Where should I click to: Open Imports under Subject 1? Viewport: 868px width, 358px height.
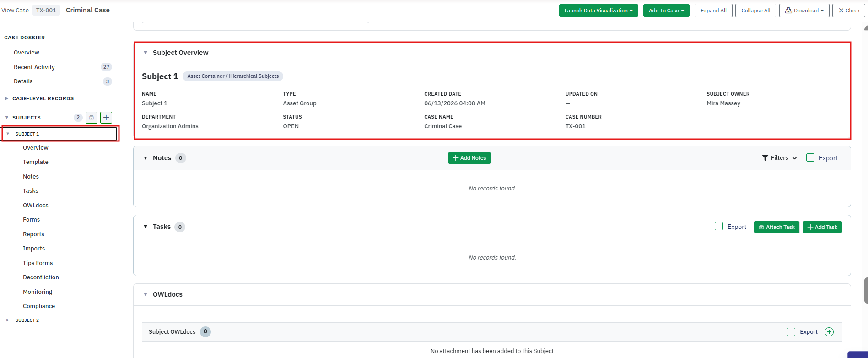(34, 249)
